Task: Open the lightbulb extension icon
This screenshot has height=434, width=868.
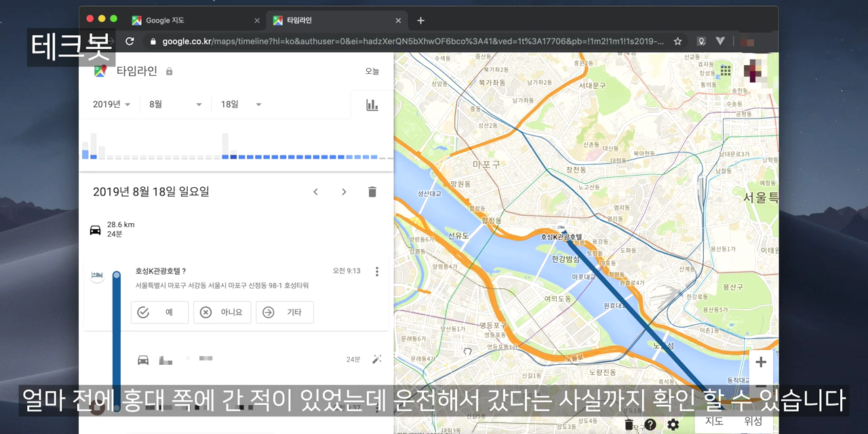Action: click(701, 41)
